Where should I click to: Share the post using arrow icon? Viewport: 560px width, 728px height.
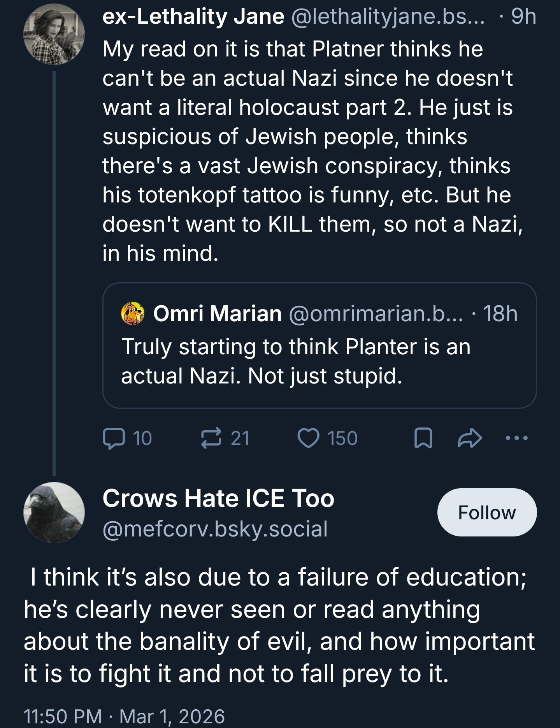point(470,438)
